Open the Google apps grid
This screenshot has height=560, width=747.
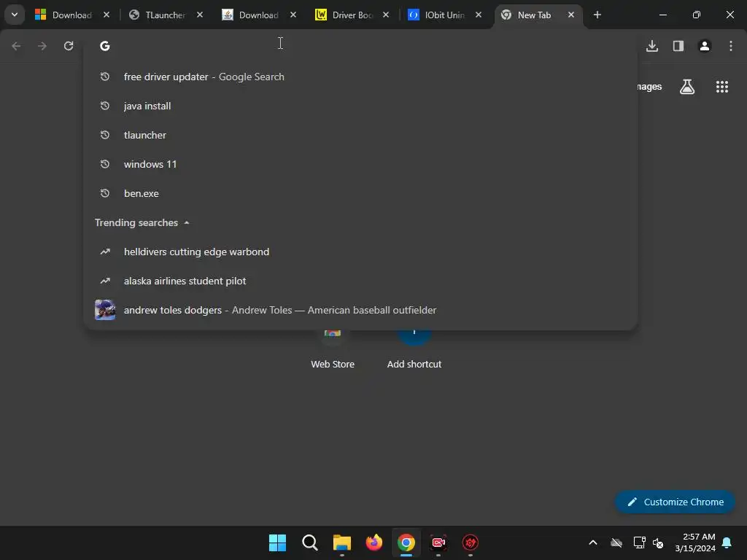(722, 87)
